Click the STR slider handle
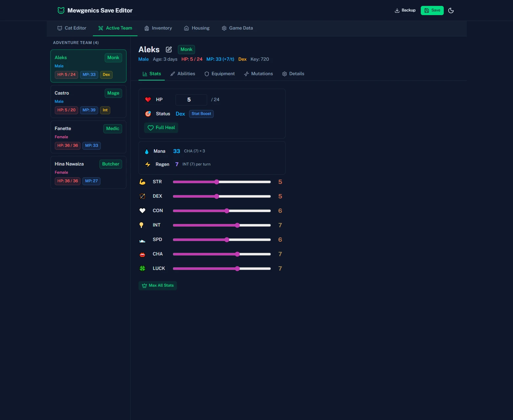Image resolution: width=513 pixels, height=420 pixels. click(217, 182)
